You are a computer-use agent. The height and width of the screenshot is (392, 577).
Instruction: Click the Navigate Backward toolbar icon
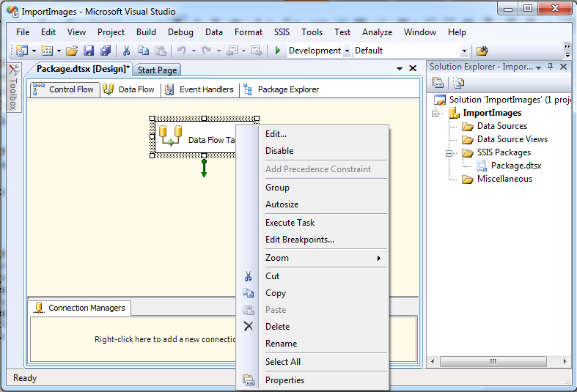(x=232, y=51)
